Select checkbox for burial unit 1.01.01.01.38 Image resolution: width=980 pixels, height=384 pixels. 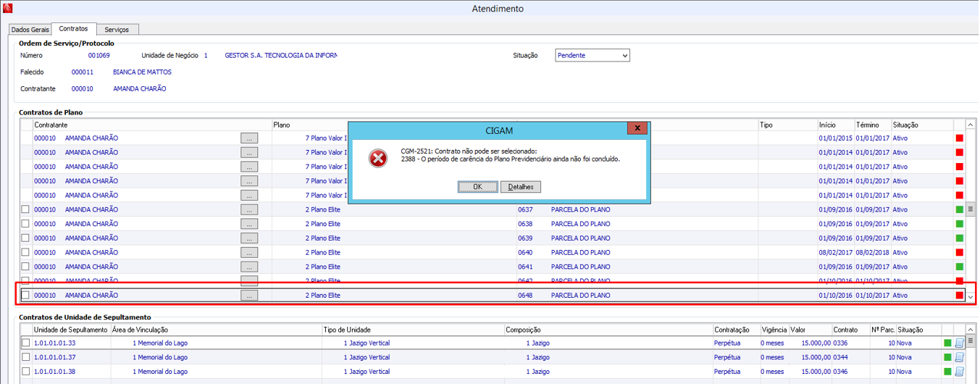click(26, 372)
